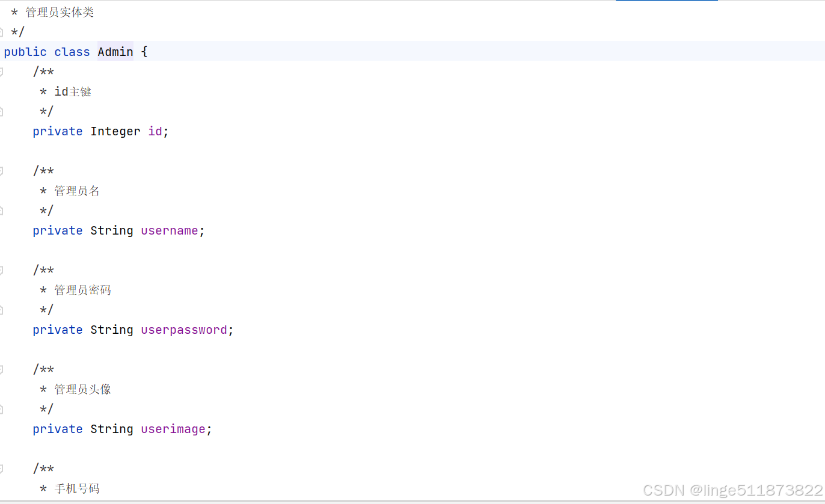The width and height of the screenshot is (825, 504).
Task: Click 'String' type on the username line
Action: click(x=112, y=230)
